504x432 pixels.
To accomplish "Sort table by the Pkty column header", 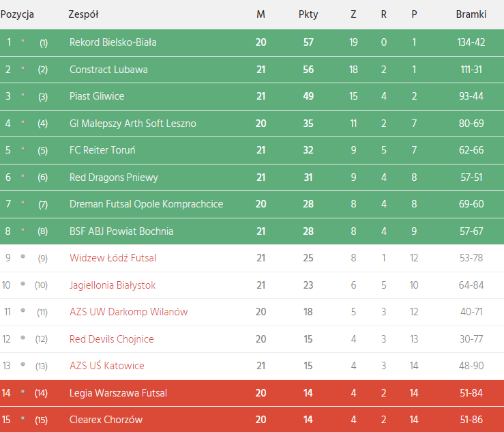I will tap(308, 14).
